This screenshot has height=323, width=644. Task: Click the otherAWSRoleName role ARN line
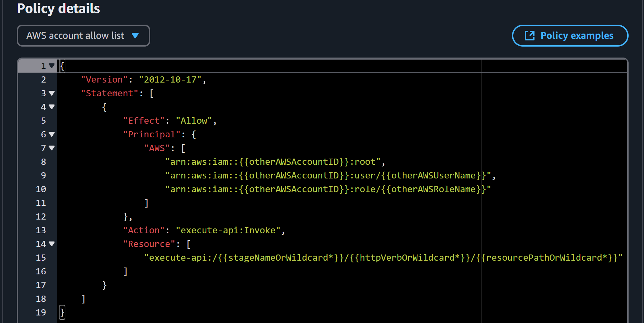pyautogui.click(x=327, y=189)
